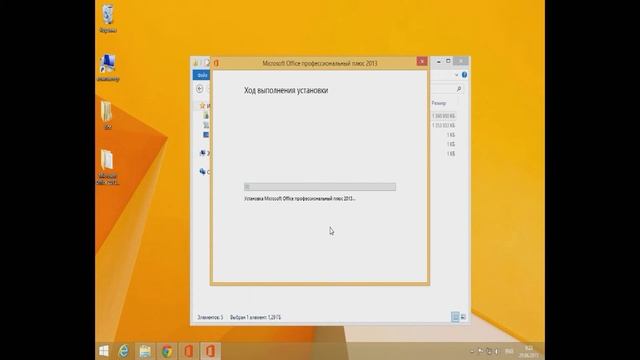Sort by the Size column header
The width and height of the screenshot is (640, 360).
coord(439,103)
